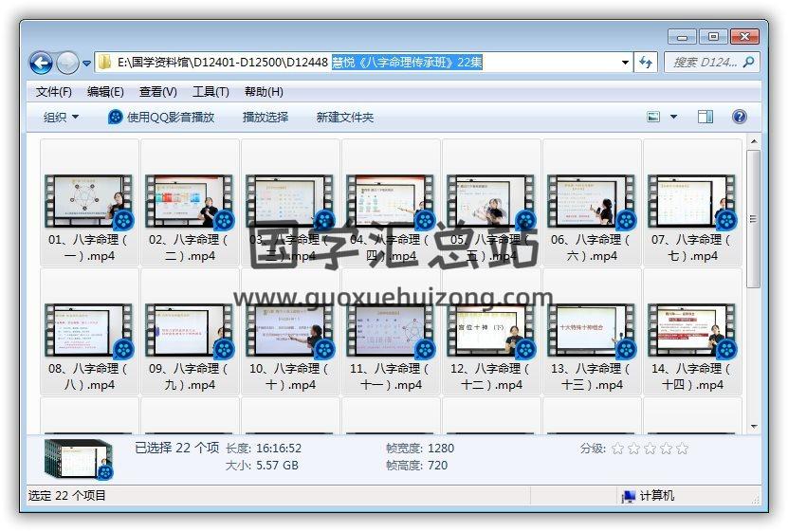Close the Explorer window
The height and width of the screenshot is (532, 788).
[x=744, y=37]
